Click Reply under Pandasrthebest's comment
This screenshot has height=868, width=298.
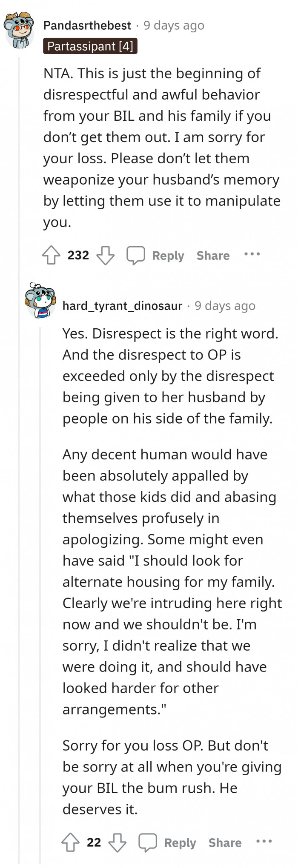(168, 256)
